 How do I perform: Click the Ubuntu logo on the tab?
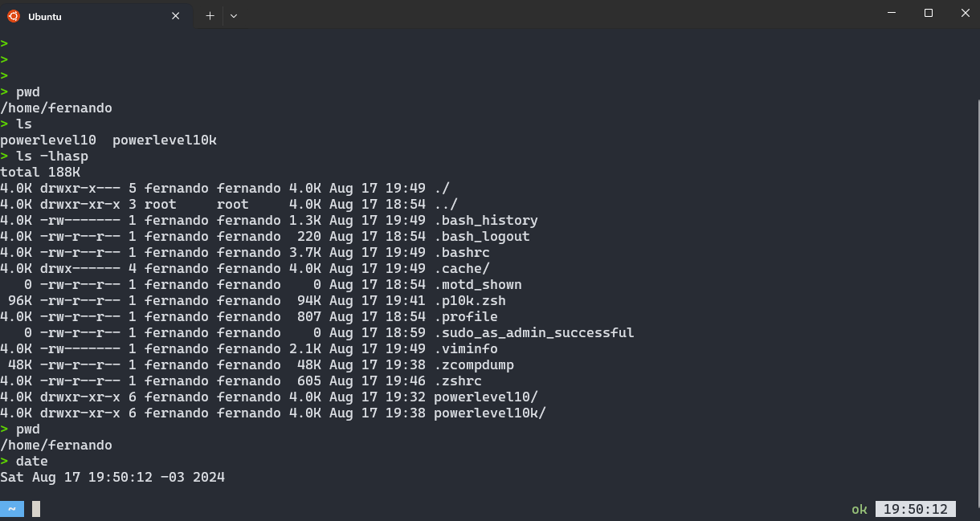pyautogui.click(x=14, y=16)
